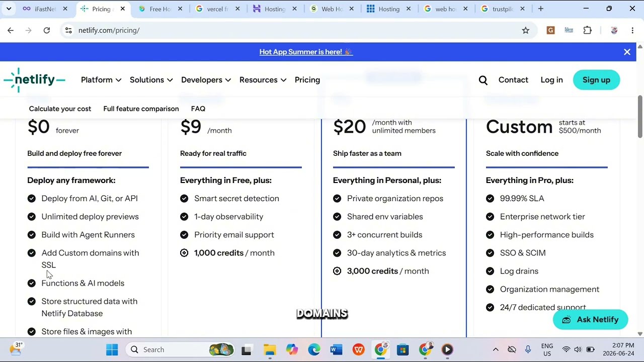Click the 'Log drains' feature text
Screen dimensions: 644x362
click(x=519, y=271)
